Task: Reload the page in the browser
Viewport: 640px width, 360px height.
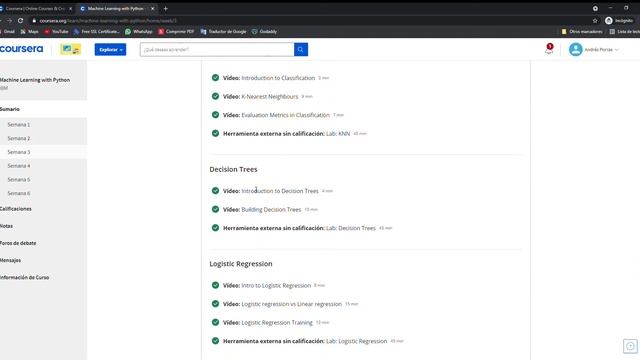Action: click(x=20, y=20)
